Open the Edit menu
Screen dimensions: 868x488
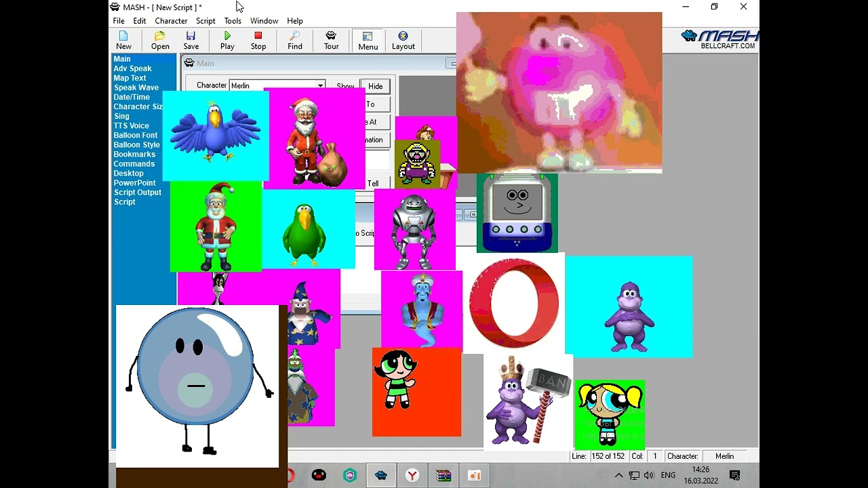(x=140, y=21)
